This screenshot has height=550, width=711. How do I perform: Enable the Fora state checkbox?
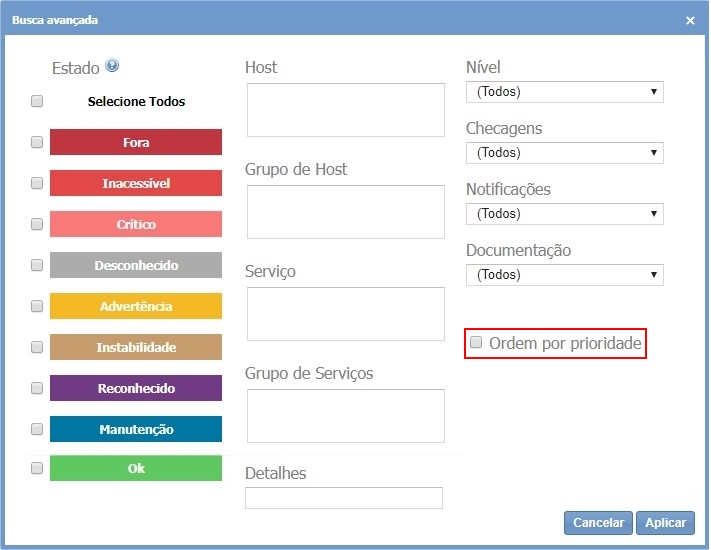pos(37,142)
